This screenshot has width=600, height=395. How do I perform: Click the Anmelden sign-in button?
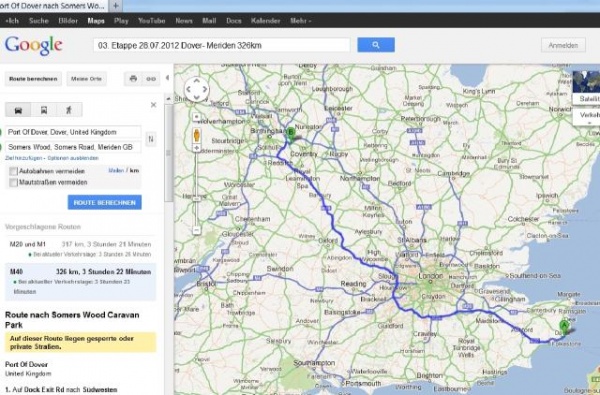[563, 45]
